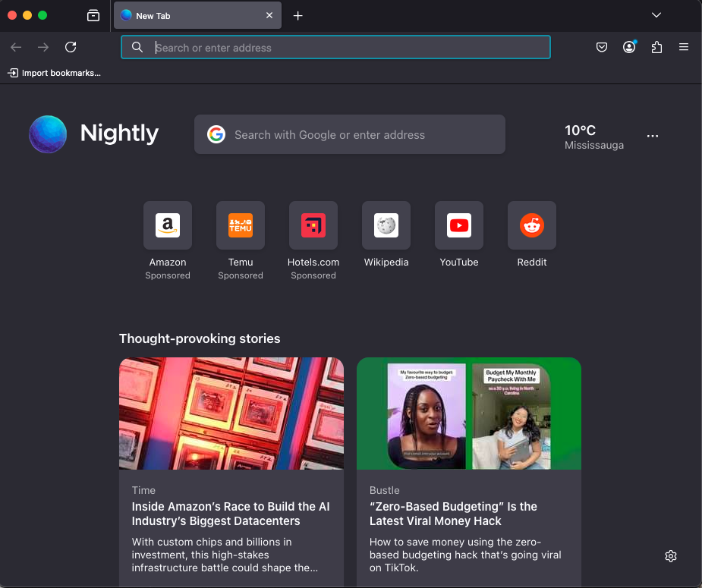Select the New Tab tab
This screenshot has width=702, height=588.
point(197,16)
